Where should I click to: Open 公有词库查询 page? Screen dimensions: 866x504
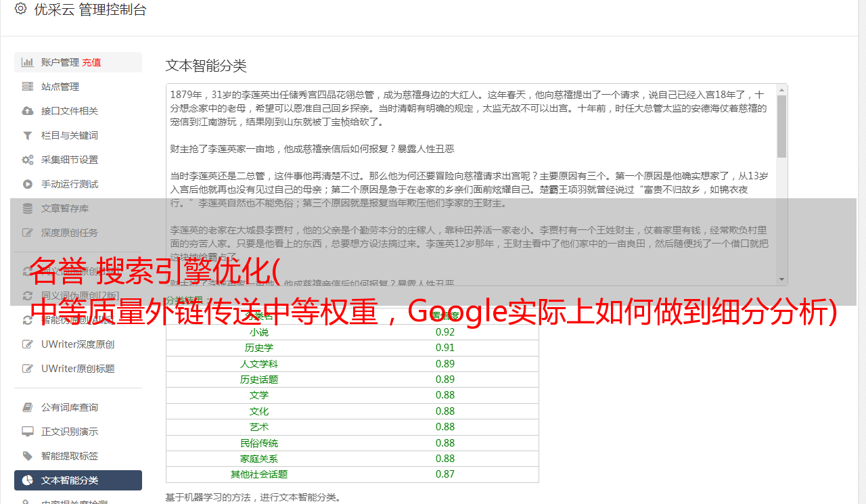click(x=78, y=407)
